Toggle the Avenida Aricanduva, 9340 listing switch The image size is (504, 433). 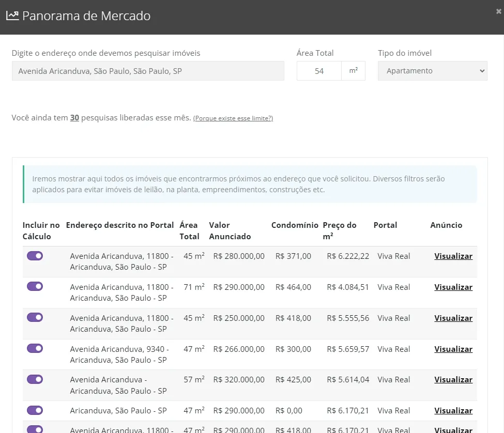tap(35, 348)
